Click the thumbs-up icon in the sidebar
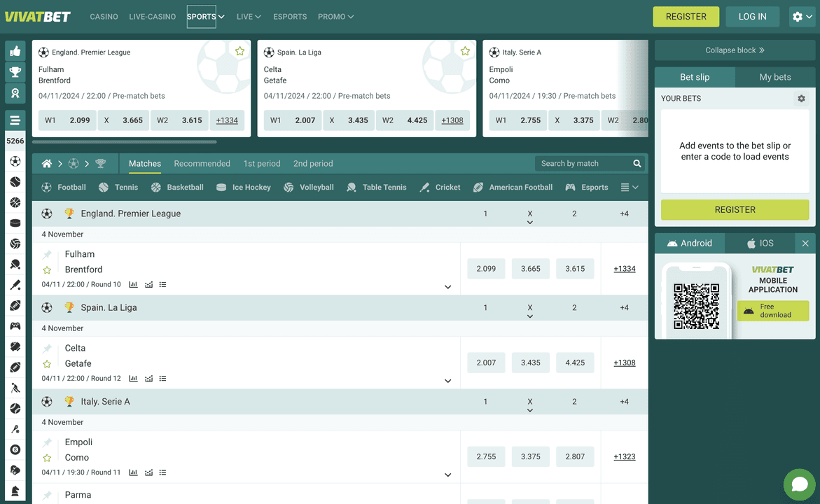The height and width of the screenshot is (504, 820). (x=15, y=50)
